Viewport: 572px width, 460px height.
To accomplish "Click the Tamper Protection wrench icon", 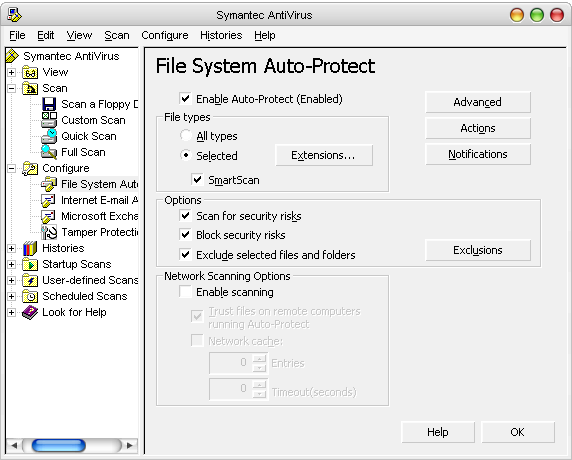I will tap(49, 232).
